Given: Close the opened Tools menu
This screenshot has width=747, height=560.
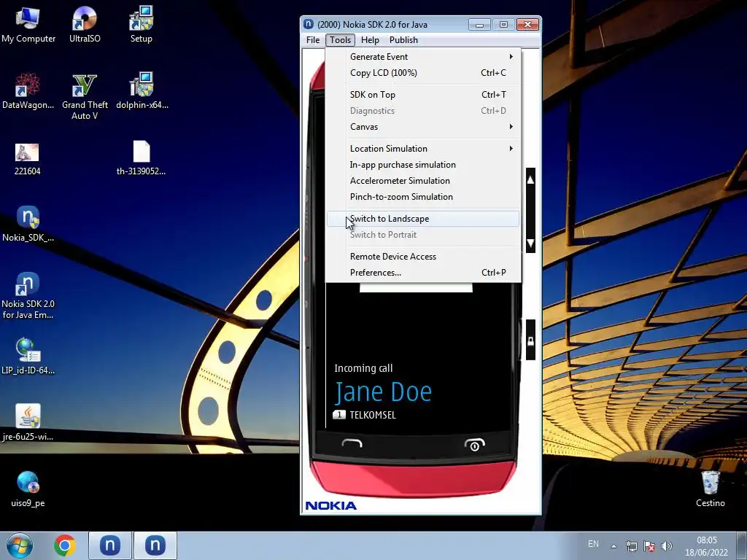Looking at the screenshot, I should (340, 40).
